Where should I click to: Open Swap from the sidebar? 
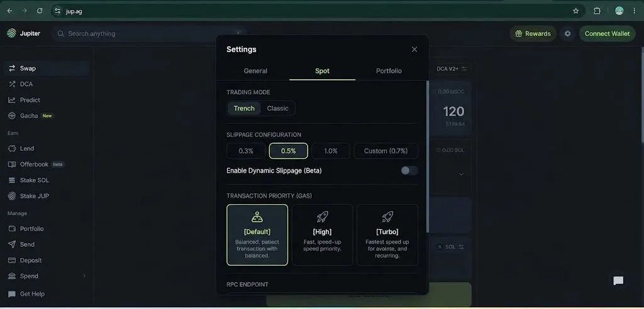[x=47, y=68]
